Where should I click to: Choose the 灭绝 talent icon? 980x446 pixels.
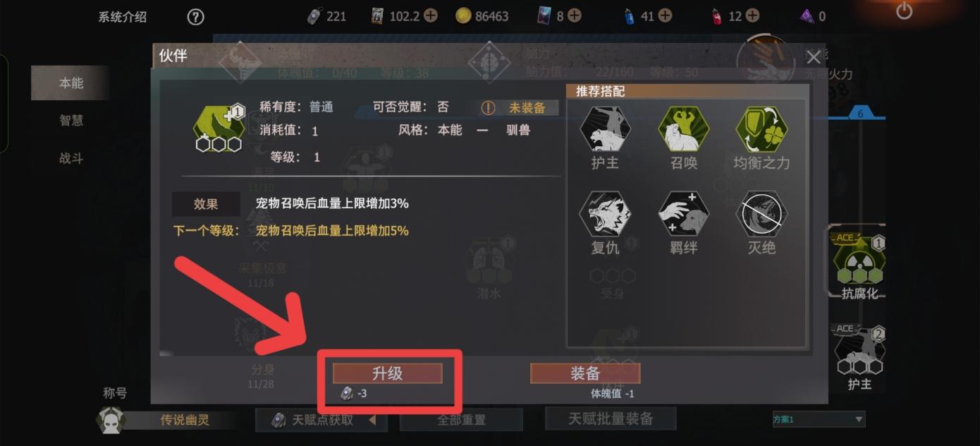click(761, 214)
